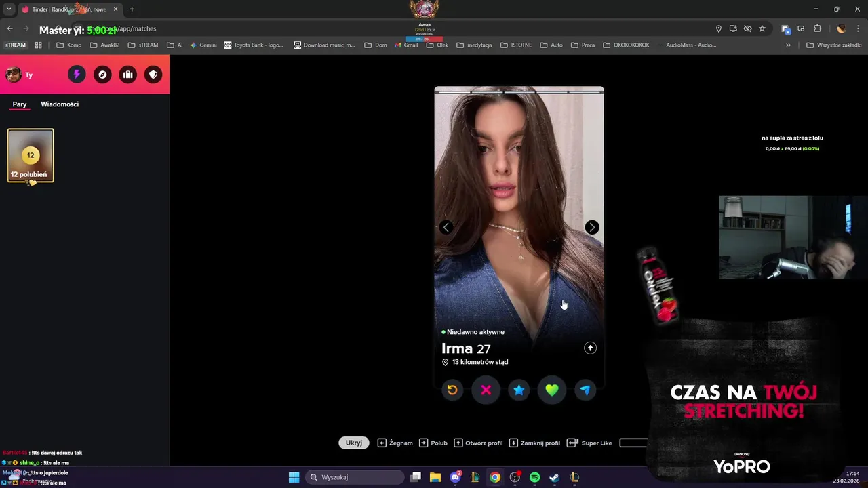This screenshot has width=868, height=488.
Task: Click the 'Niedawno aktywne' status text
Action: click(x=475, y=332)
